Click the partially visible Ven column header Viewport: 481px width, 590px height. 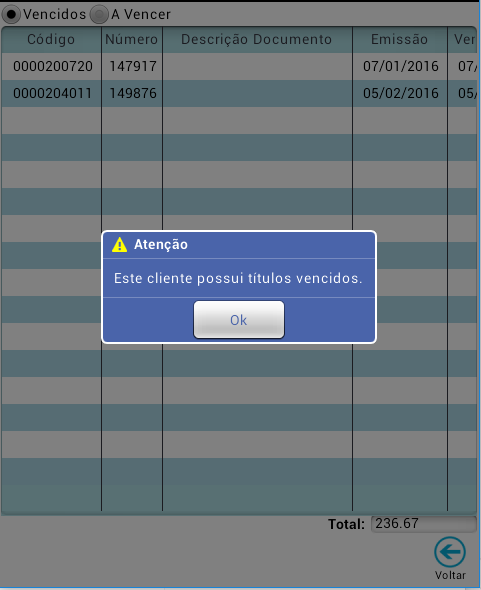pos(463,40)
